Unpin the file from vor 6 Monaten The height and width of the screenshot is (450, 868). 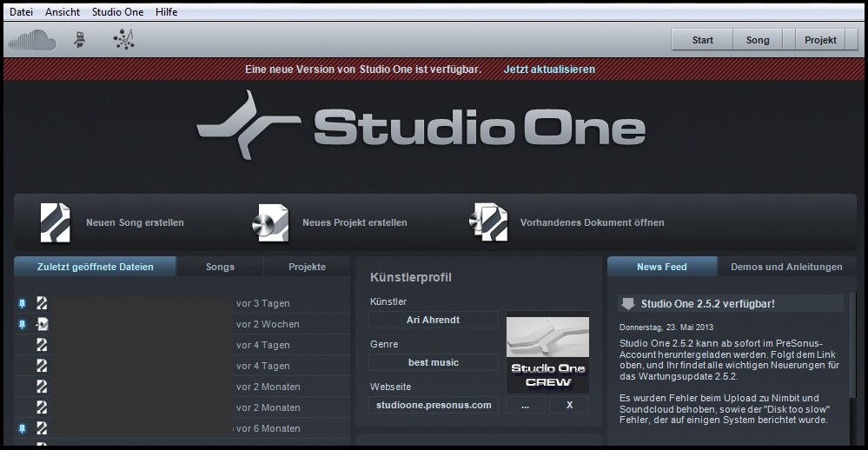click(22, 428)
